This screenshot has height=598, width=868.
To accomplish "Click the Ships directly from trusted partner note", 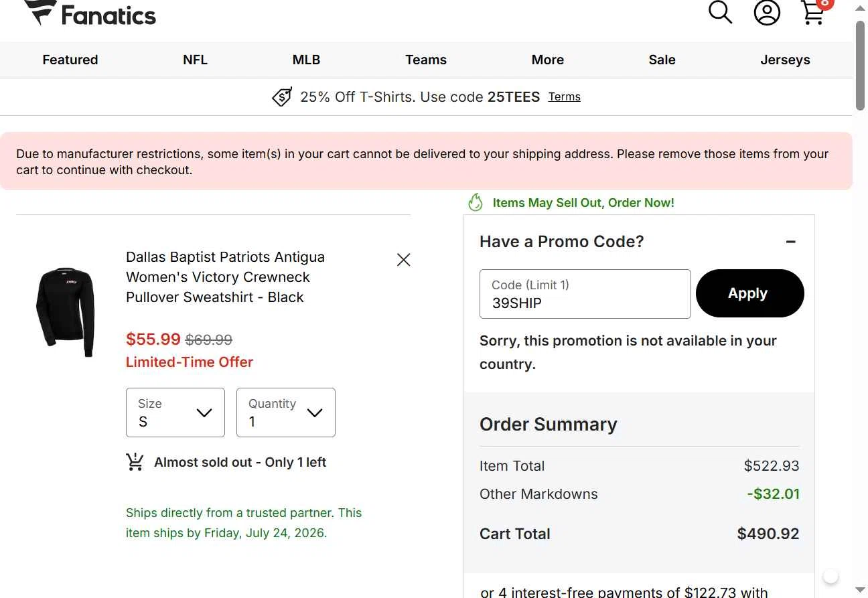I will pyautogui.click(x=244, y=523).
